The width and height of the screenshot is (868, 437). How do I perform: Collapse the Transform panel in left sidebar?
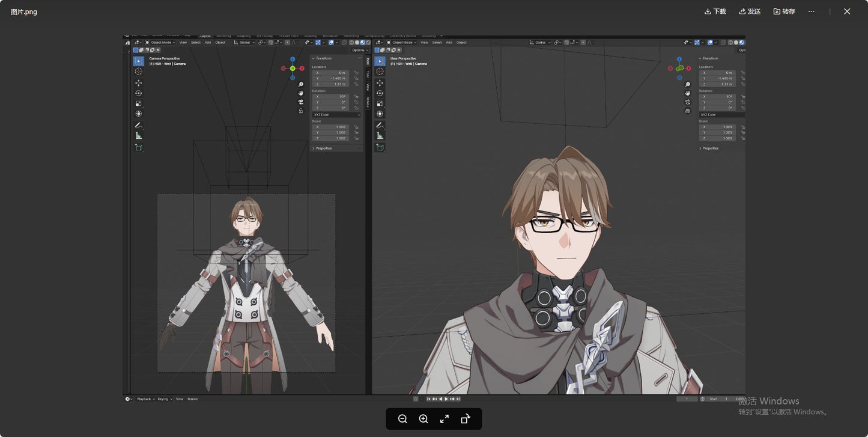point(321,58)
